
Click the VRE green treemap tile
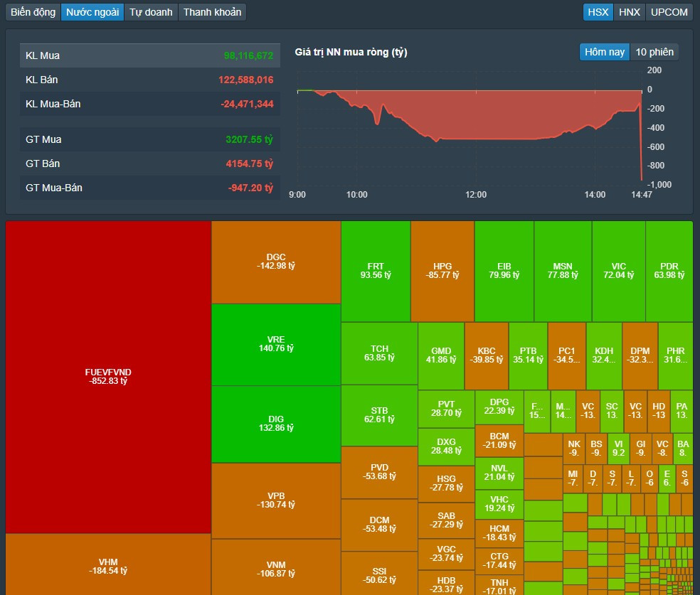click(x=275, y=344)
